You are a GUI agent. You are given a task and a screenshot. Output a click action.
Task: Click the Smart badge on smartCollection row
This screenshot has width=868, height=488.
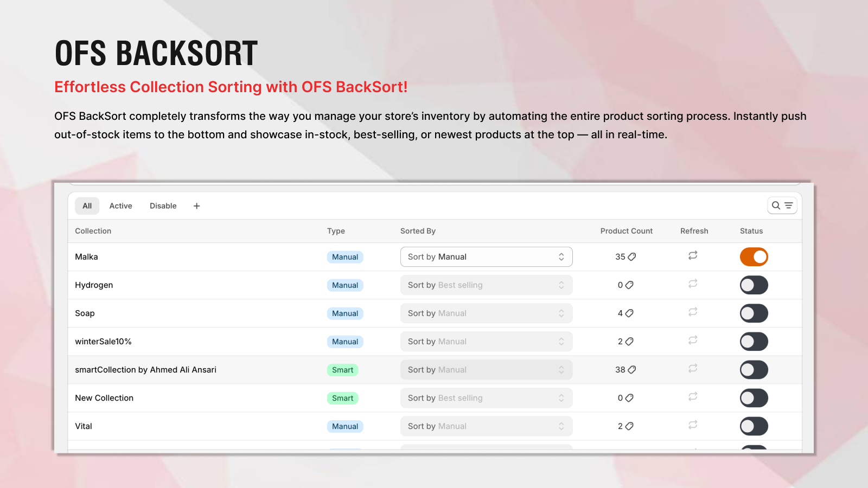click(x=342, y=369)
